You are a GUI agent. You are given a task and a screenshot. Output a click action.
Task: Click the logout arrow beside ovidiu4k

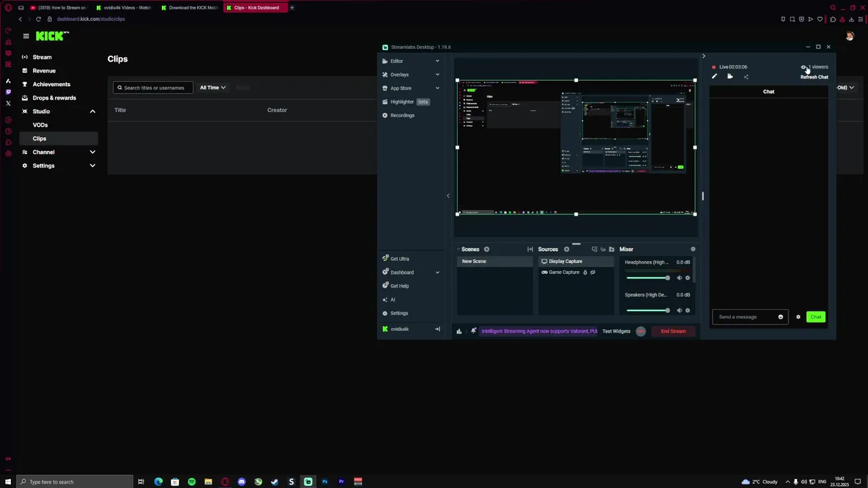[x=437, y=329]
